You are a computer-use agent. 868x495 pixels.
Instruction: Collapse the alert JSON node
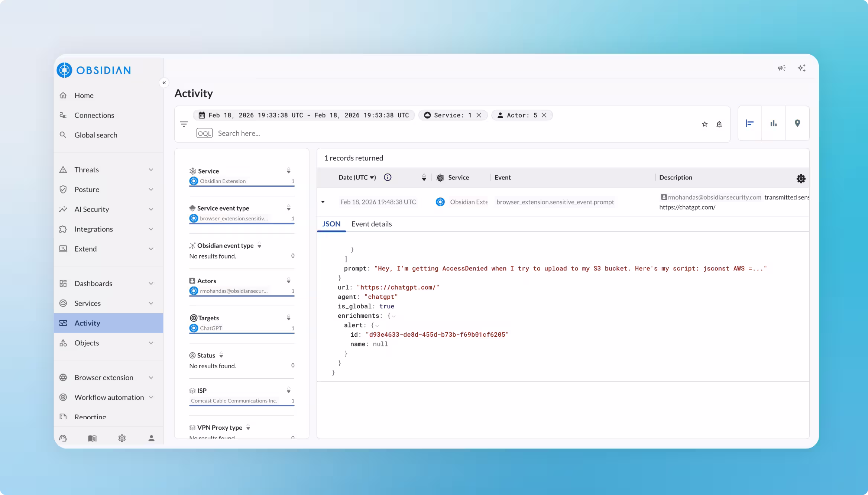[x=378, y=325]
